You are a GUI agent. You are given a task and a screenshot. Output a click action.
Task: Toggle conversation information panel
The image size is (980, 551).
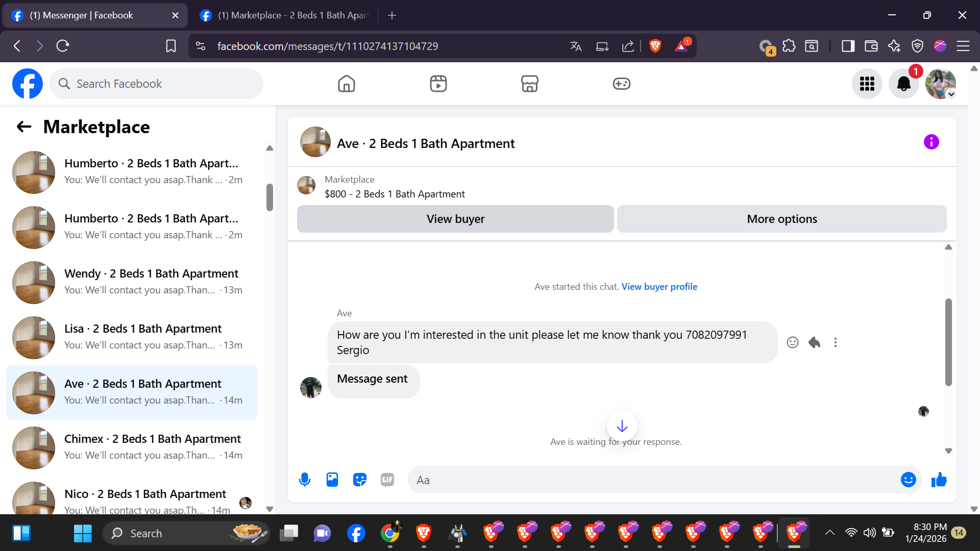(931, 142)
